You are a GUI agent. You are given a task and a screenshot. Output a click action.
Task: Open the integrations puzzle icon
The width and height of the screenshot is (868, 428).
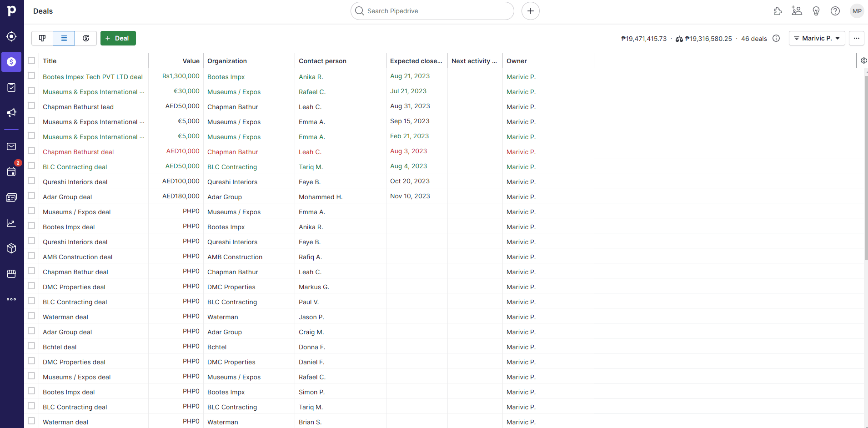point(778,11)
